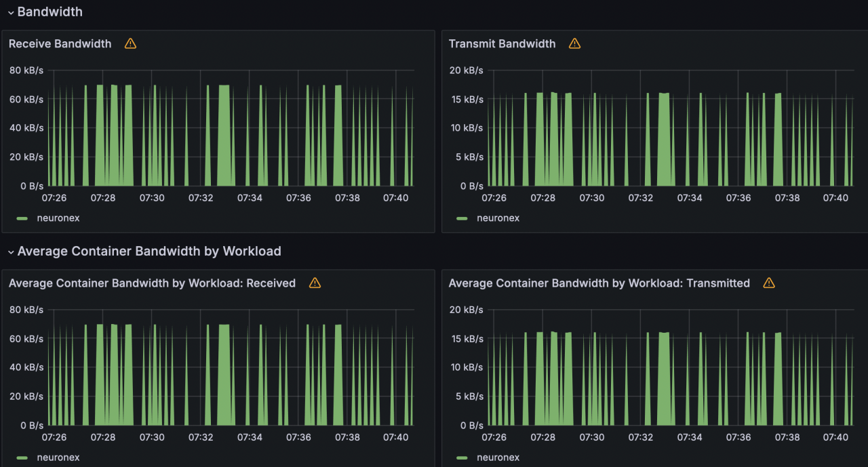Image resolution: width=868 pixels, height=467 pixels.
Task: Toggle neuronex series in Receive Bandwidth legend
Action: point(58,218)
